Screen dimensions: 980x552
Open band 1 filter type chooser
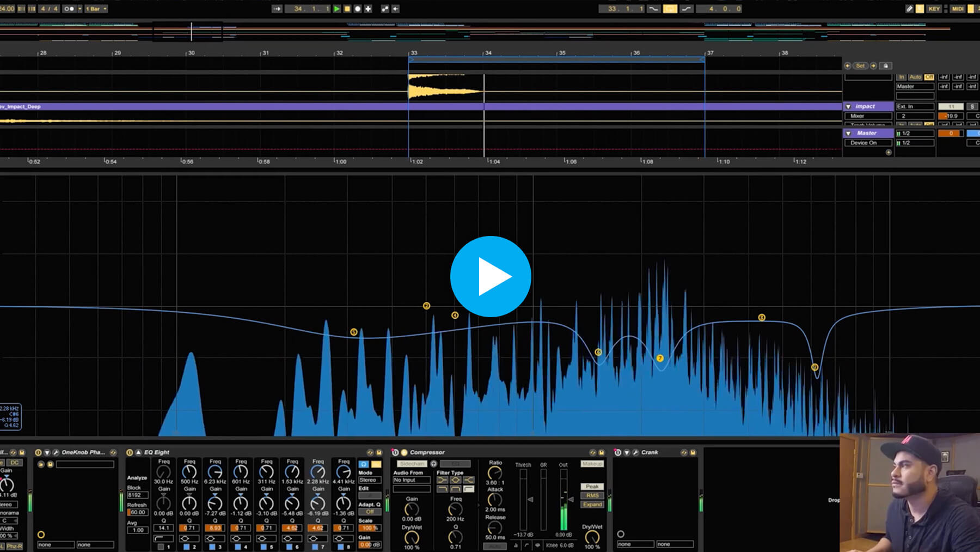pyautogui.click(x=163, y=538)
